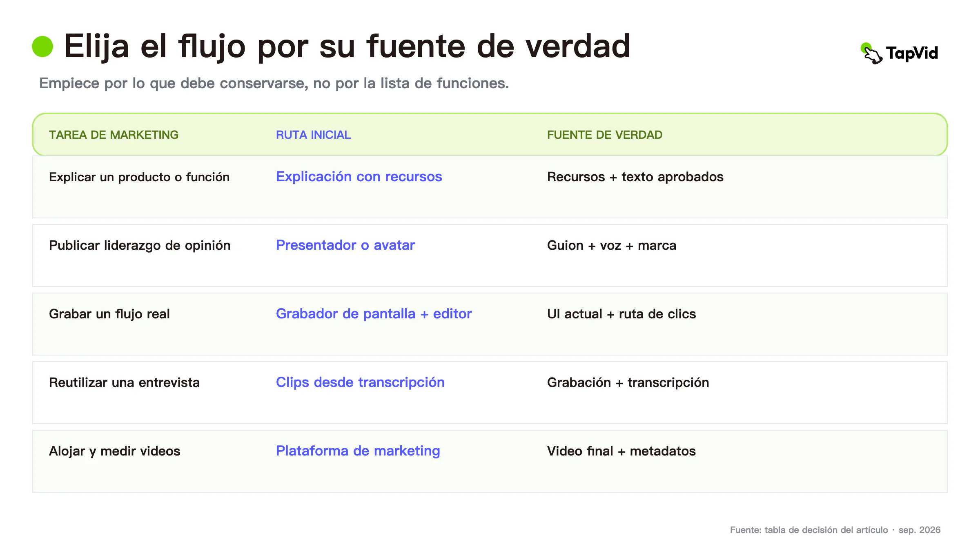Click the cell "Explicar un producto o función"
This screenshot has width=980, height=551.
pos(139,177)
